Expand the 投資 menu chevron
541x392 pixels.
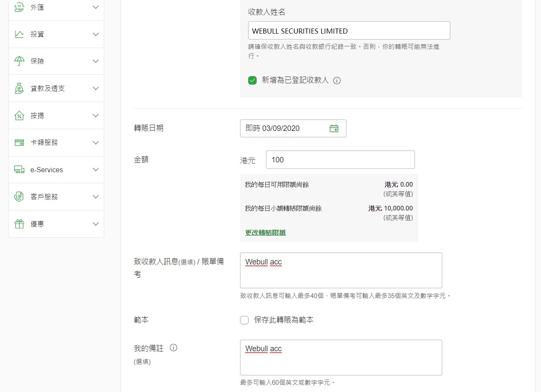pos(96,34)
